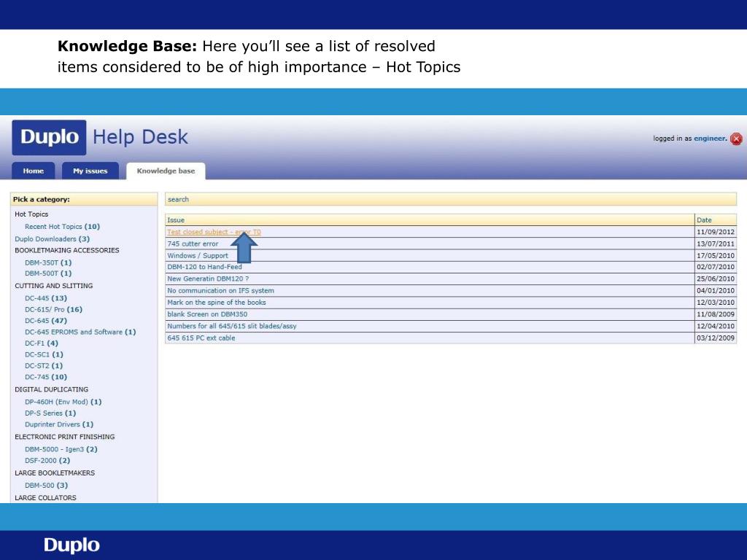
Task: Select DBM-350T (1) category
Action: (x=48, y=262)
